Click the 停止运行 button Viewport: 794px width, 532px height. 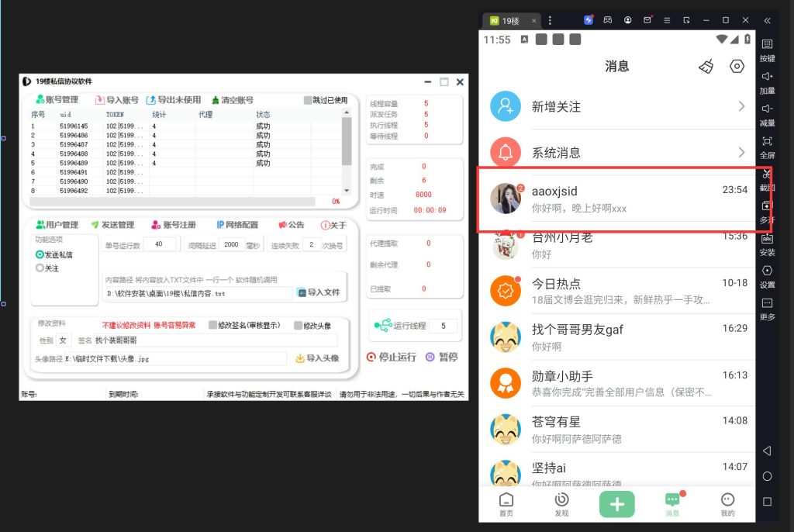(392, 358)
